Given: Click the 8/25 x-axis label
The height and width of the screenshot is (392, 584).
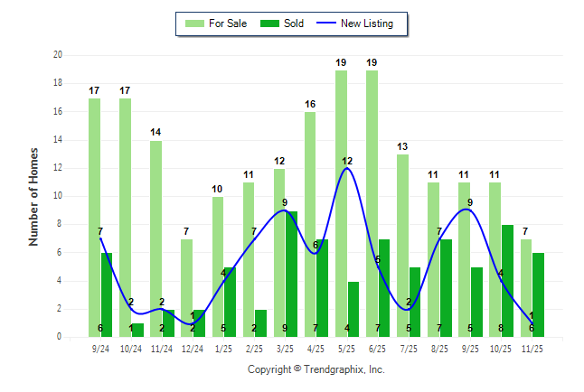Looking at the screenshot, I should pyautogui.click(x=438, y=347).
